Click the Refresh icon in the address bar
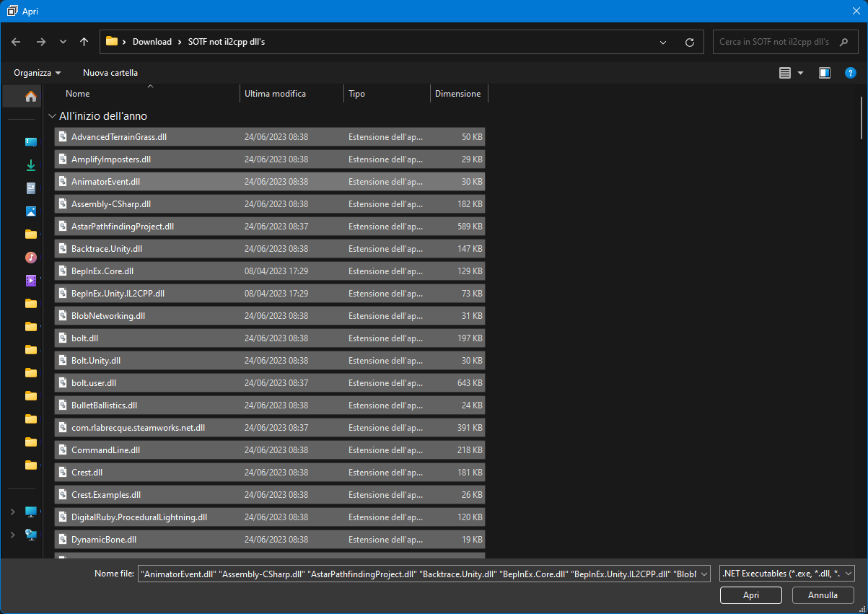The height and width of the screenshot is (614, 868). pos(689,41)
